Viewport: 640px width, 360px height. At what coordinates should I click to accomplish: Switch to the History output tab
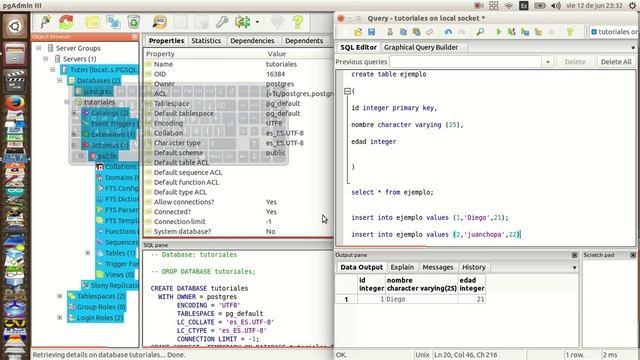473,267
